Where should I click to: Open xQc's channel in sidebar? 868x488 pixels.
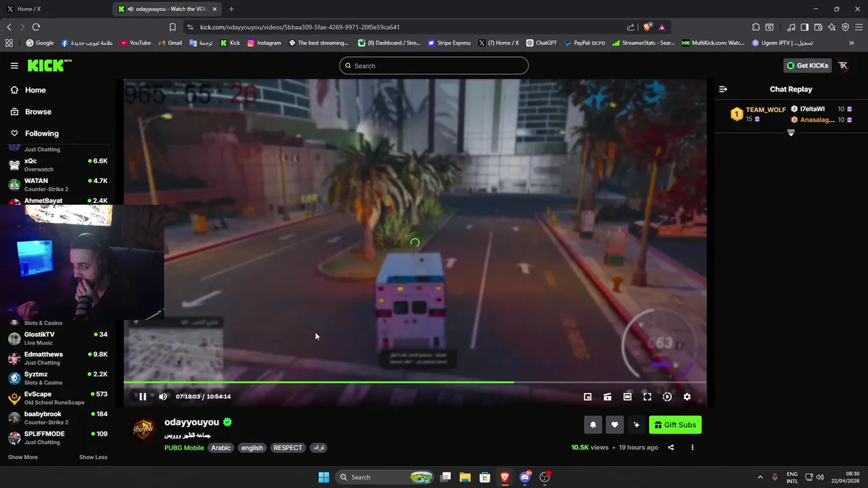coord(57,165)
